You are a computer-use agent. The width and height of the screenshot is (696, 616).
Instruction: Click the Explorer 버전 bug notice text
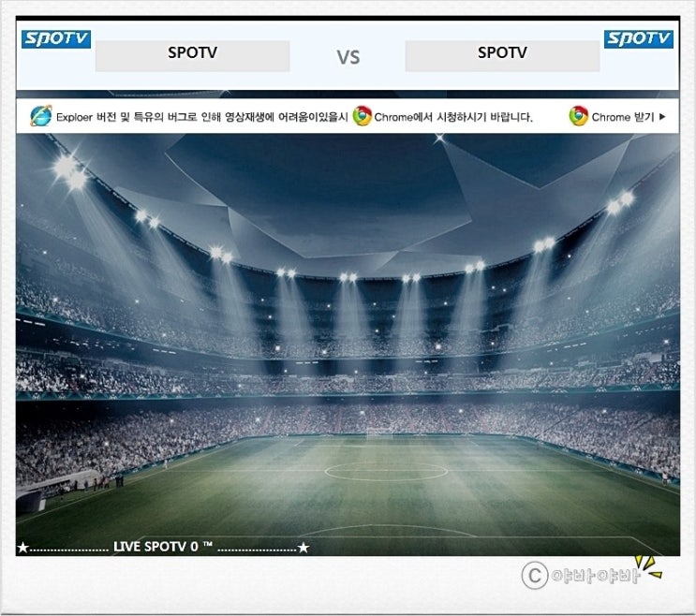(x=202, y=117)
